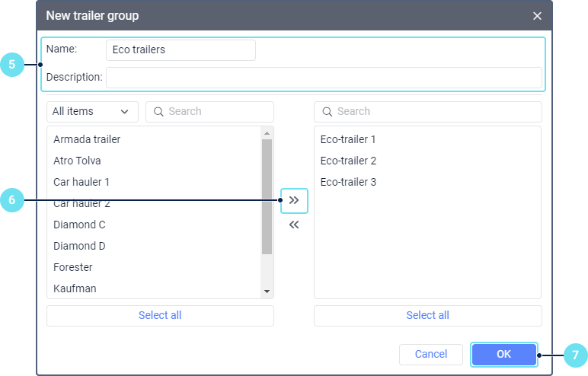The height and width of the screenshot is (376, 588).
Task: Click Select all under the left list
Action: [160, 315]
